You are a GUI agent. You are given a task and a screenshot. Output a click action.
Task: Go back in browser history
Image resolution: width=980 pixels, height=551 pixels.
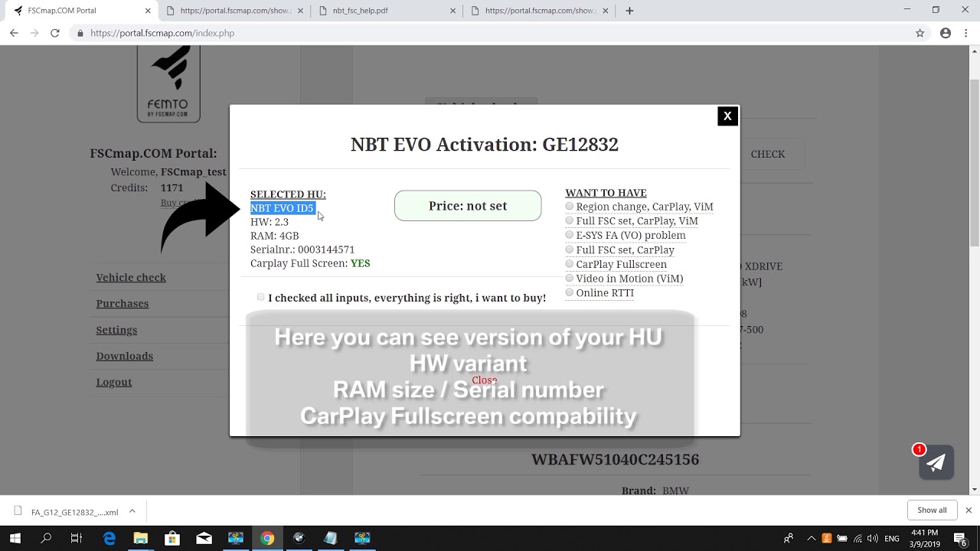click(14, 33)
